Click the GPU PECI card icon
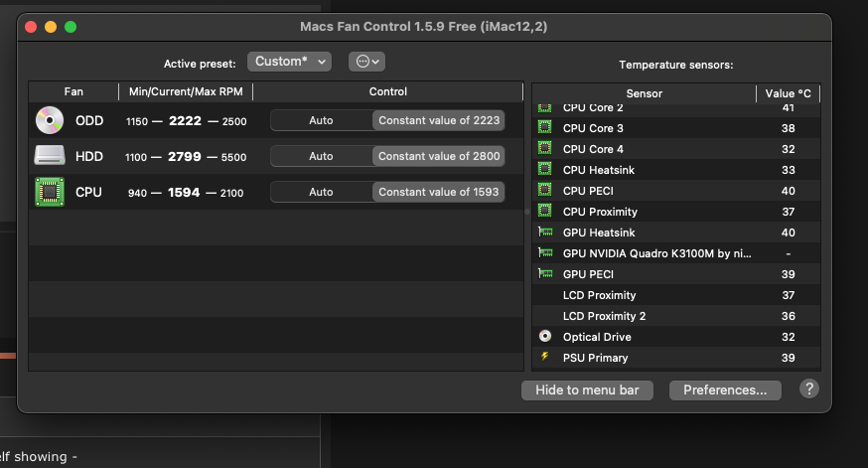Screen dimensions: 868x468 [545, 273]
